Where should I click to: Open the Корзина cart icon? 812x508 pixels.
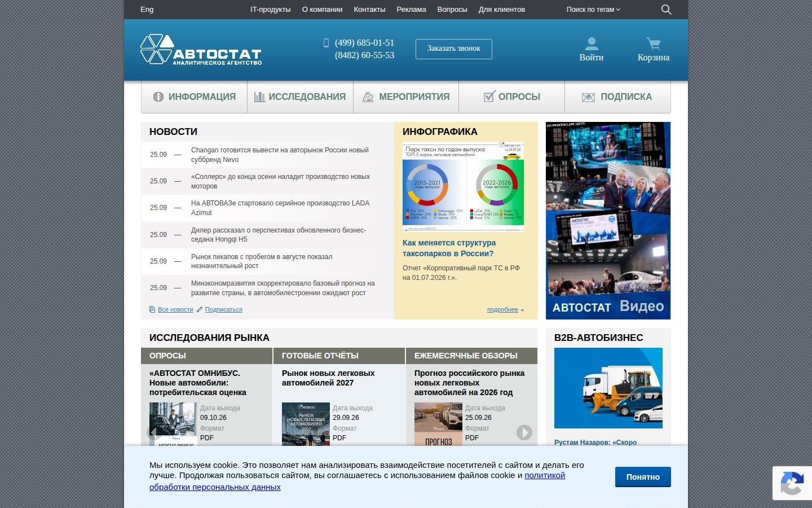click(x=654, y=43)
